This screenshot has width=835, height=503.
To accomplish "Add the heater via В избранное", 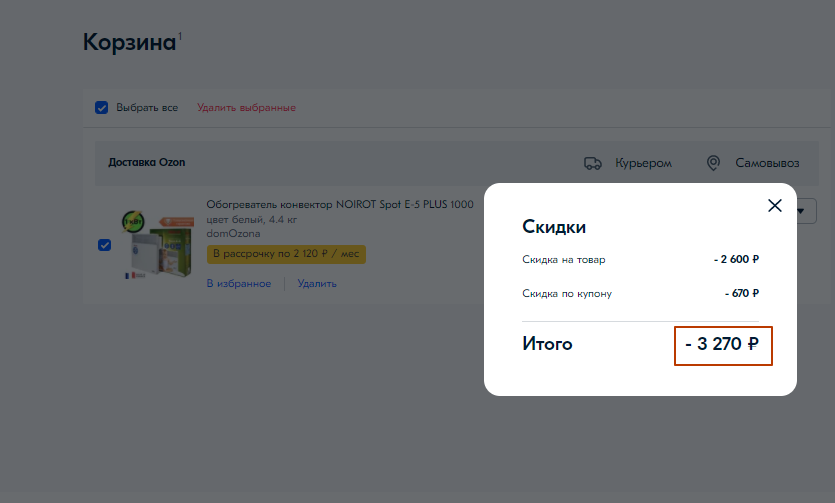I will (x=238, y=283).
